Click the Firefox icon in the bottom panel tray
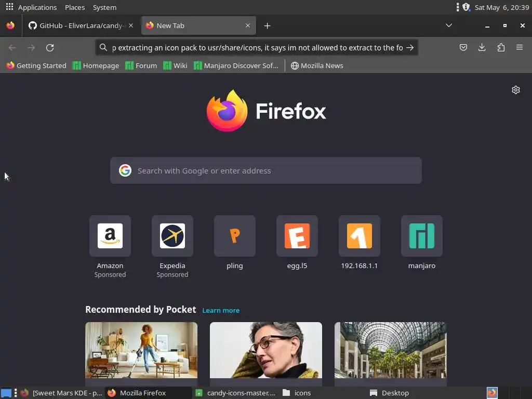 (492, 393)
